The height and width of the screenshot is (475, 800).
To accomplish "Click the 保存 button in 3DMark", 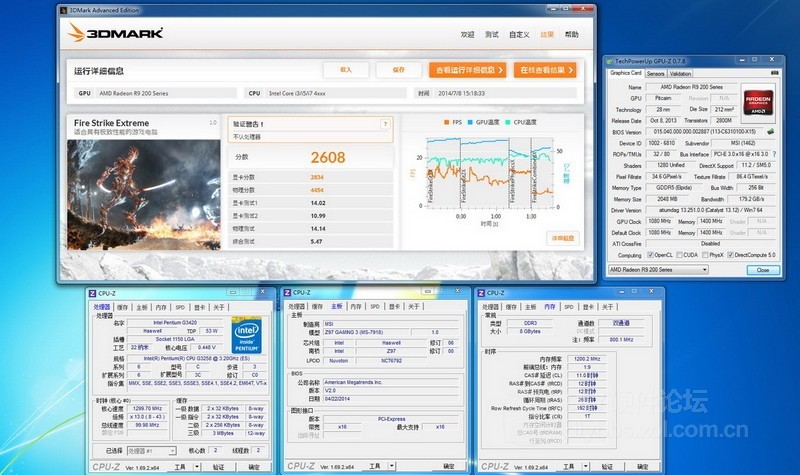I will pyautogui.click(x=398, y=70).
